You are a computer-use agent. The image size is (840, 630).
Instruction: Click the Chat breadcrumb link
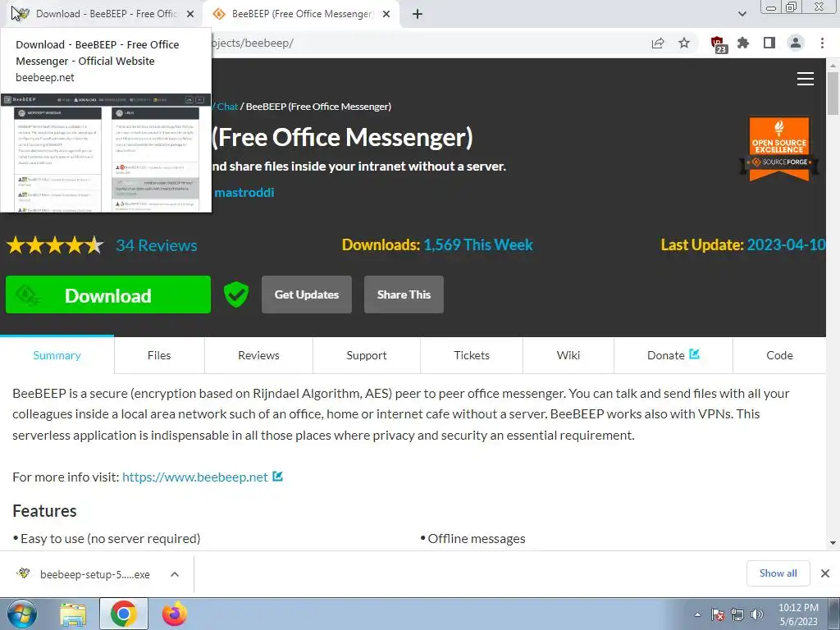(227, 107)
